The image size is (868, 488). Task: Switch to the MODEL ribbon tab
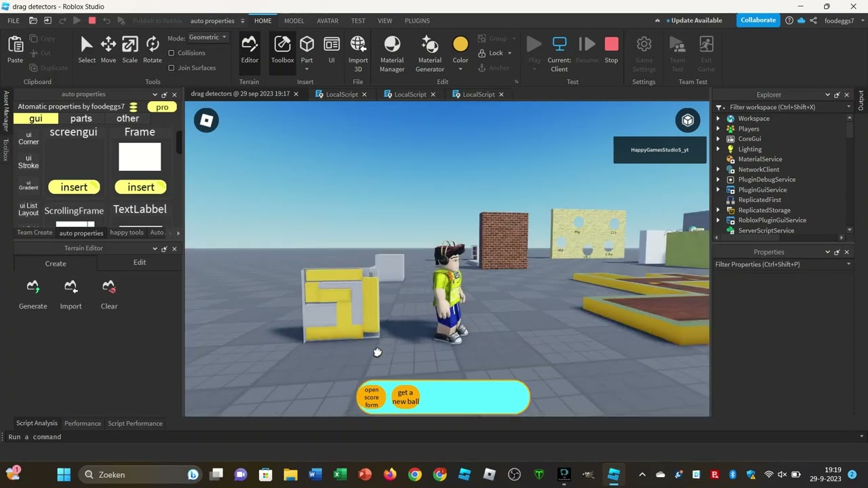[294, 21]
